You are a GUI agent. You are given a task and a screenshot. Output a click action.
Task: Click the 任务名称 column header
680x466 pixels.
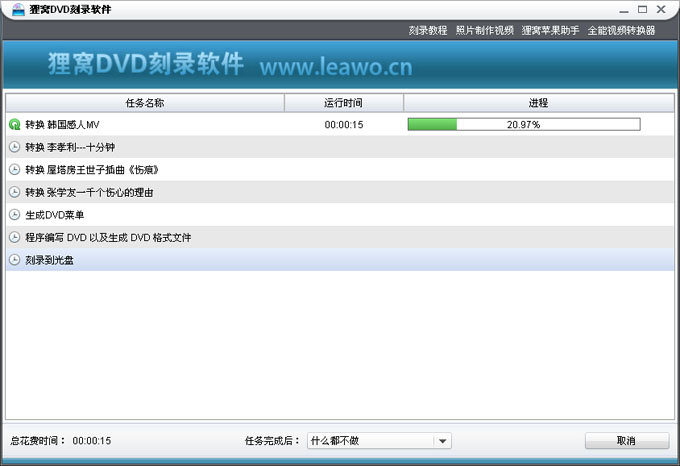tap(145, 103)
